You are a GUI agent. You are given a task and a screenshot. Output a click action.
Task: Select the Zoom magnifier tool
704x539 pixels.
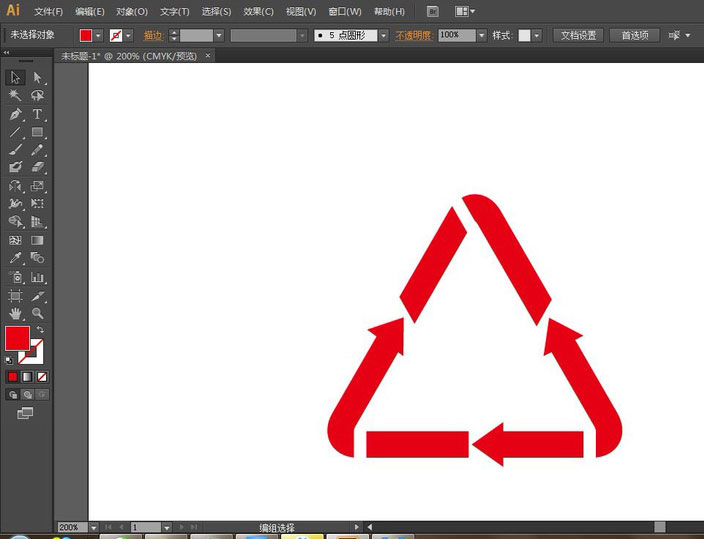37,313
